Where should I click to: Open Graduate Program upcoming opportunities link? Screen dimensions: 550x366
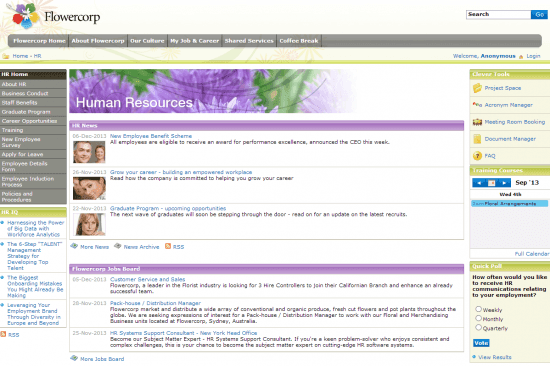[x=168, y=208]
